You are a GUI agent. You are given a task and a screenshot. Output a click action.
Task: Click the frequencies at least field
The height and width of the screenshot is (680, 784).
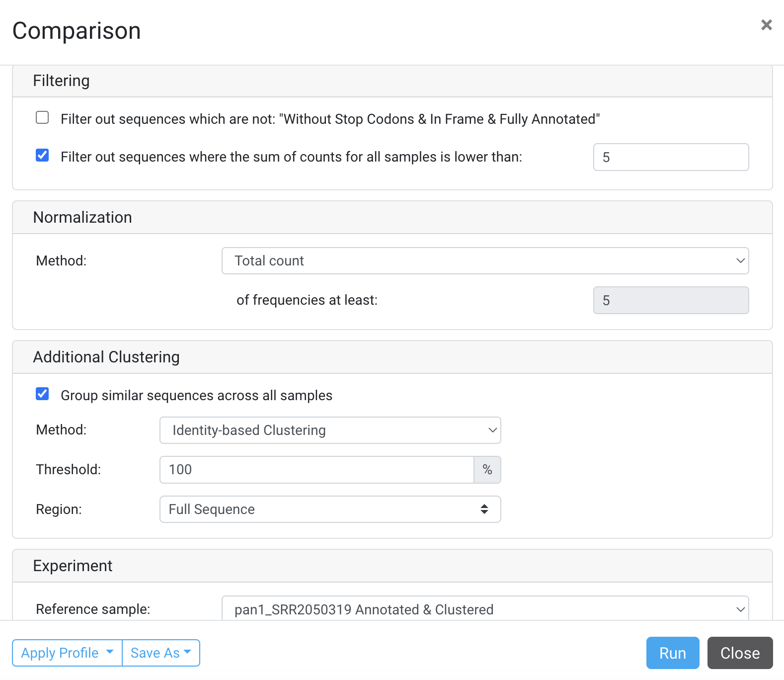point(671,301)
